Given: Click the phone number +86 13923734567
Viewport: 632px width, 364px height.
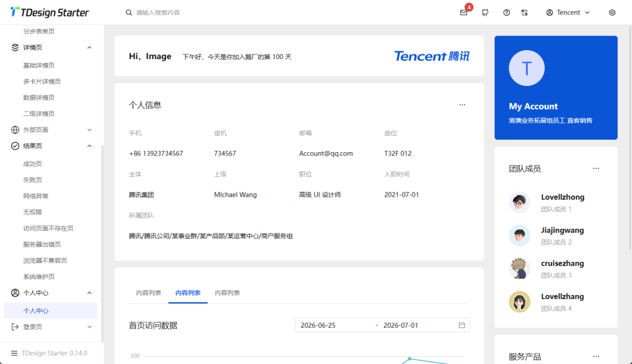Looking at the screenshot, I should 156,153.
